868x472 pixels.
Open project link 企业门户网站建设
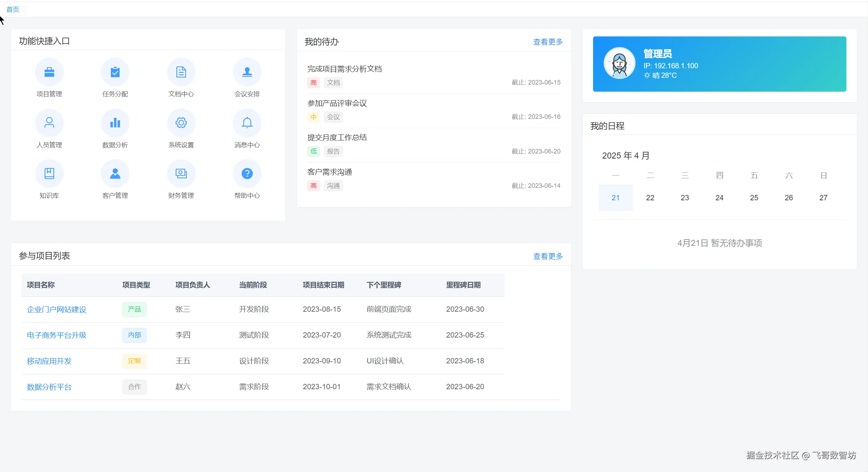[57, 310]
